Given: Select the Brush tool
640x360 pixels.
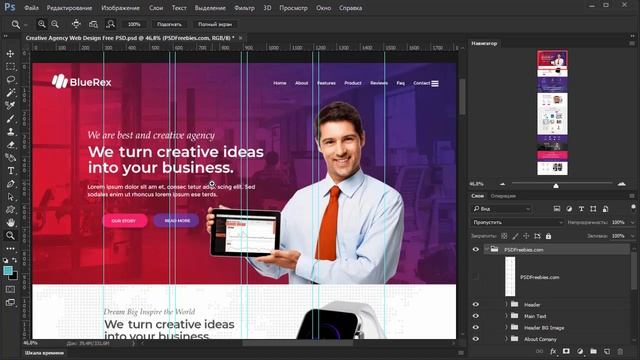Looking at the screenshot, I should (11, 119).
